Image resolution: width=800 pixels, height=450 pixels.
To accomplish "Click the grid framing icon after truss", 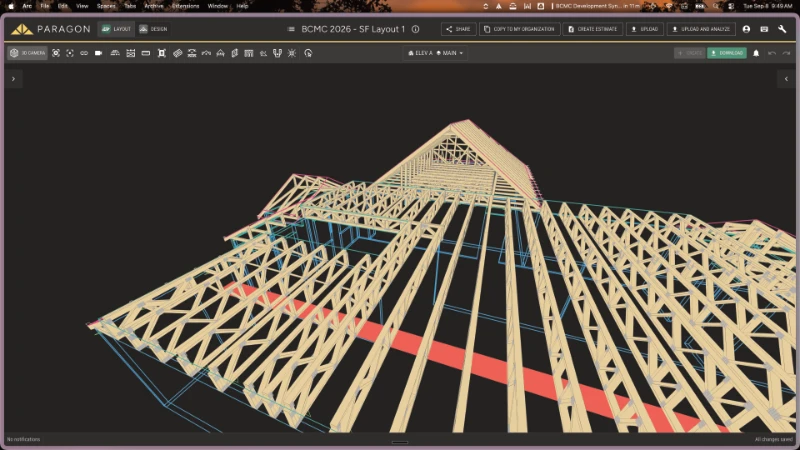I will pyautogui.click(x=131, y=53).
